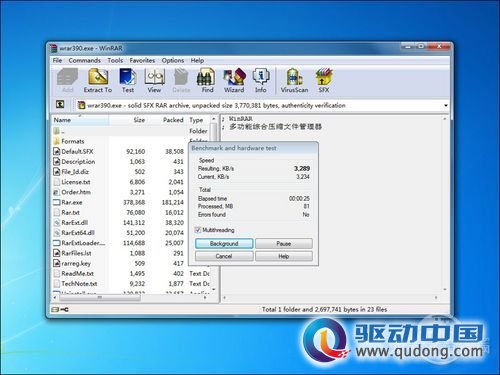
Task: Click the Background button
Action: [224, 244]
